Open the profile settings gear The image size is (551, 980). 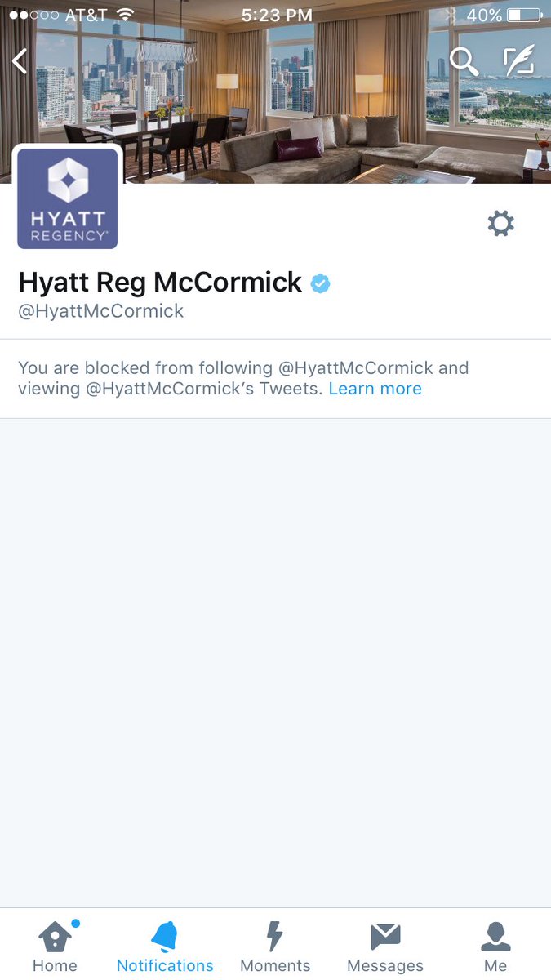[x=500, y=223]
